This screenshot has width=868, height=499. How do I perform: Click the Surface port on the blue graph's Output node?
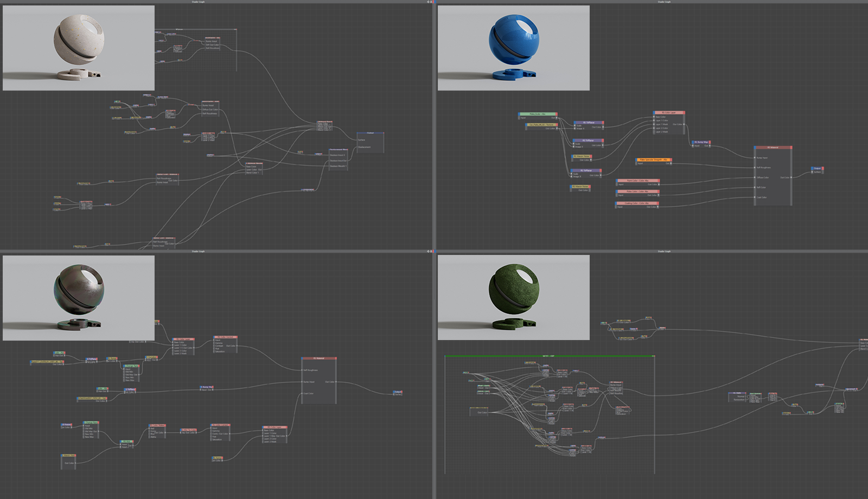(x=813, y=172)
